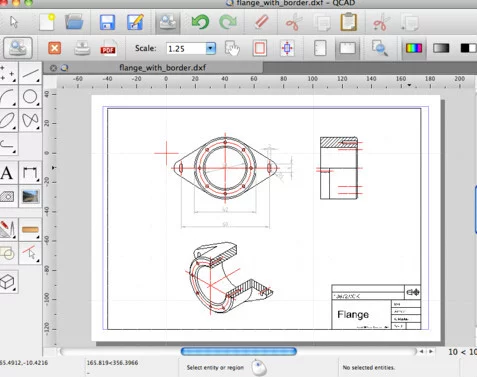Screen dimensions: 477x377
Task: Close print preview with orange X
Action: click(x=54, y=48)
